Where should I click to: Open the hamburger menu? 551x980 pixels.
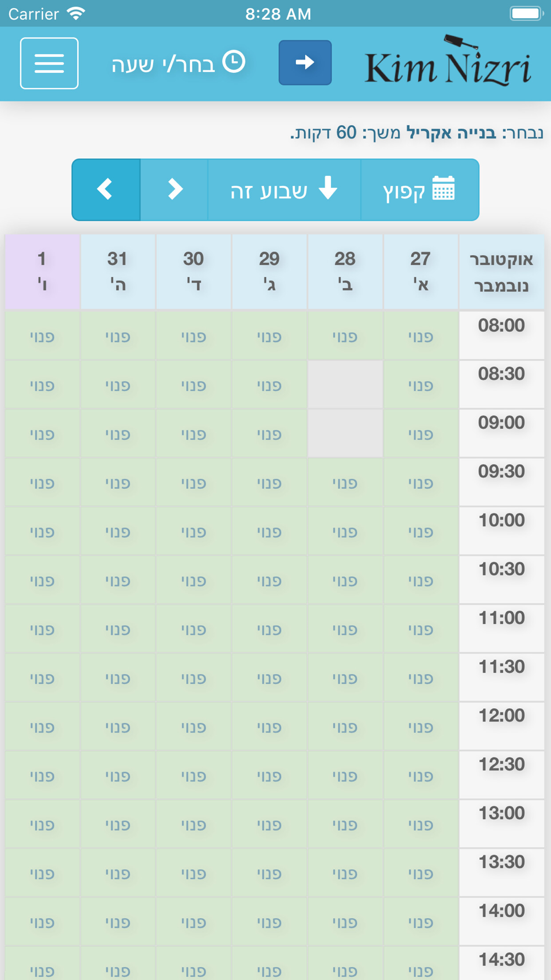(x=49, y=63)
